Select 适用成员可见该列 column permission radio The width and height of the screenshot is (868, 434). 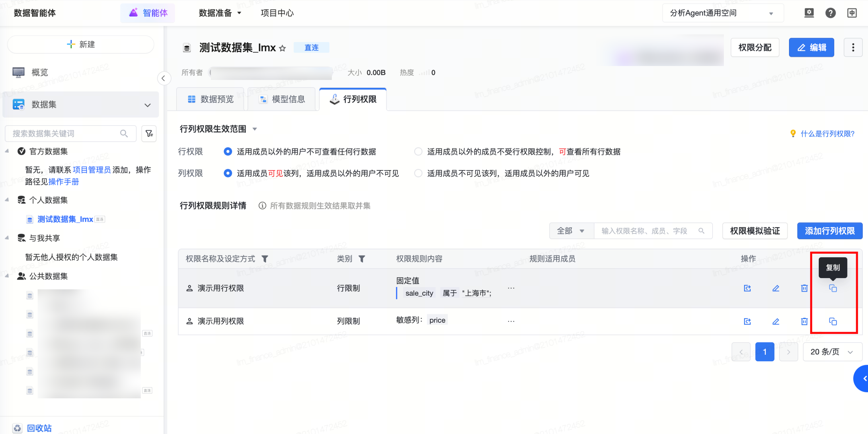(228, 173)
